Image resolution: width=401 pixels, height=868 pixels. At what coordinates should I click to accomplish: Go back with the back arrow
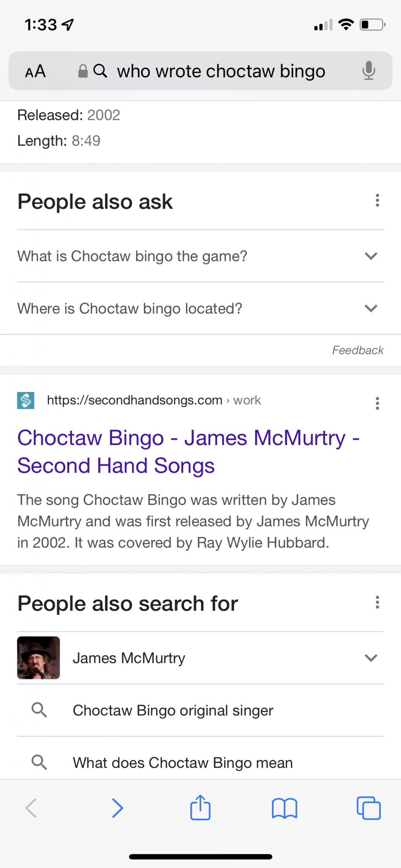tap(31, 808)
